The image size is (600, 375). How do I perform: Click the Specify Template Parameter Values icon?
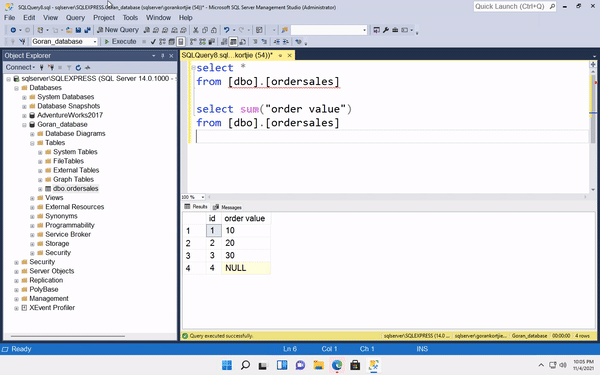pos(298,41)
